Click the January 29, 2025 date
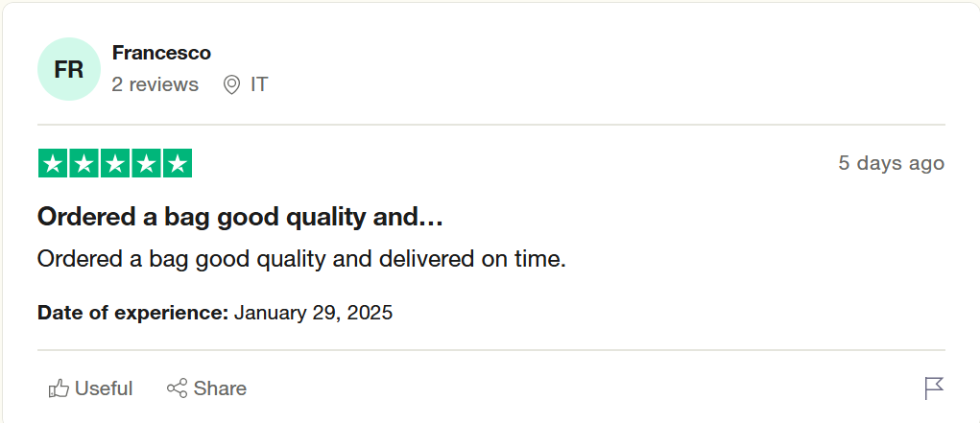This screenshot has height=423, width=980. (x=313, y=313)
